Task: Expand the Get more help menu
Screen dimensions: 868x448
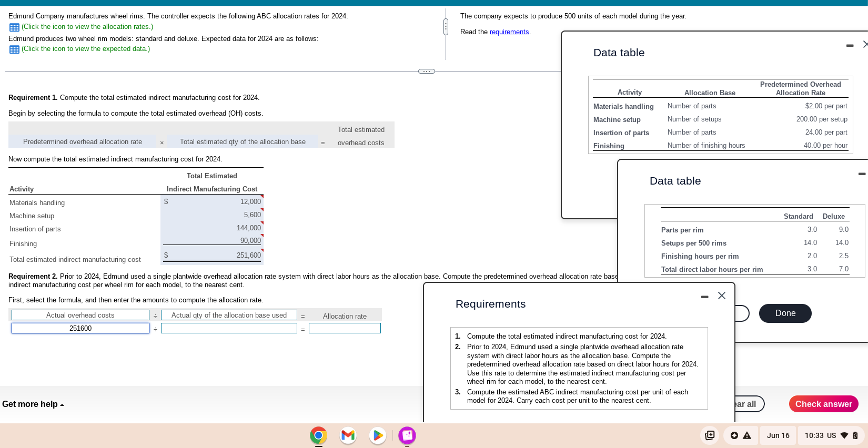Action: click(x=33, y=404)
